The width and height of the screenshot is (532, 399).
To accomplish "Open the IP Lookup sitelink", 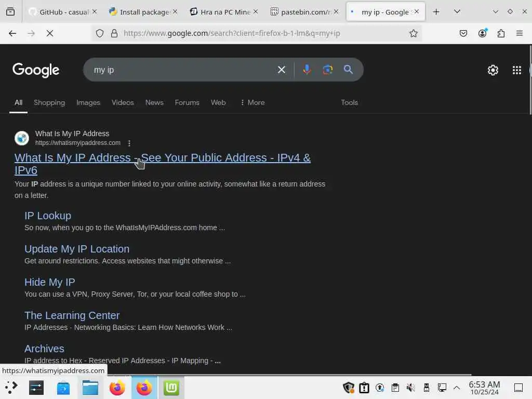I will [48, 216].
